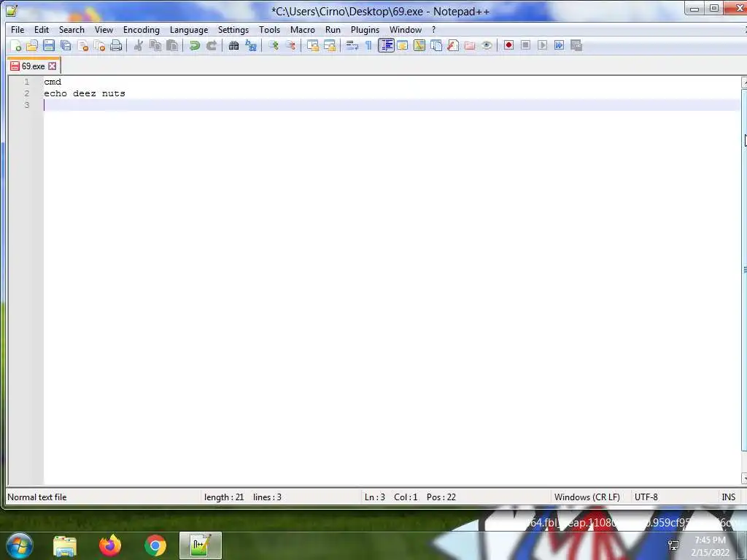Open the Document Map icon
Image resolution: width=747 pixels, height=560 pixels.
tap(419, 46)
